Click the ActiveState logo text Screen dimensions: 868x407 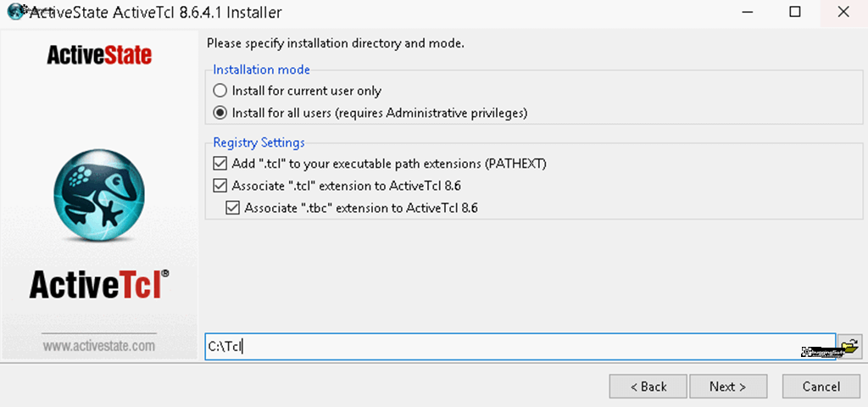pyautogui.click(x=99, y=55)
